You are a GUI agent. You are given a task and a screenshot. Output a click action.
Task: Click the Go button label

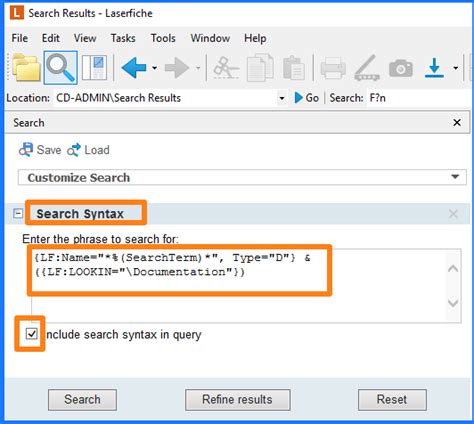pyautogui.click(x=312, y=98)
